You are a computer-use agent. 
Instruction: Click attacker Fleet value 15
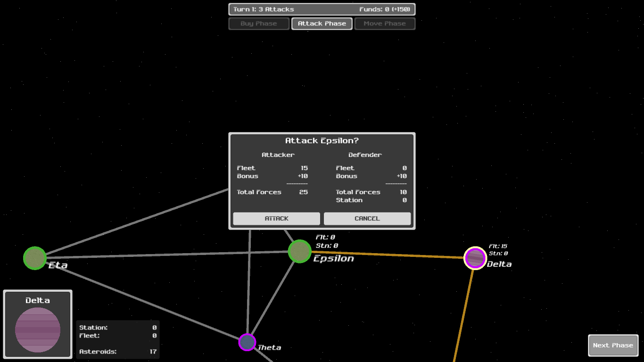pos(305,168)
